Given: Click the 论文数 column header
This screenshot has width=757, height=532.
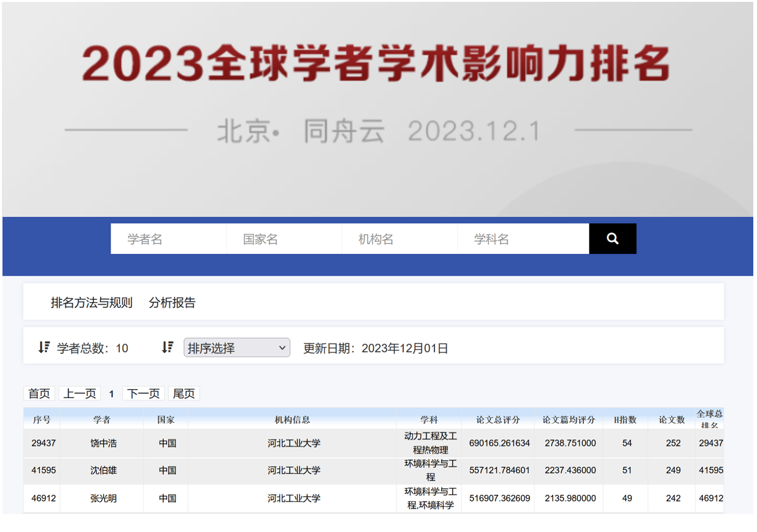Looking at the screenshot, I should point(672,420).
